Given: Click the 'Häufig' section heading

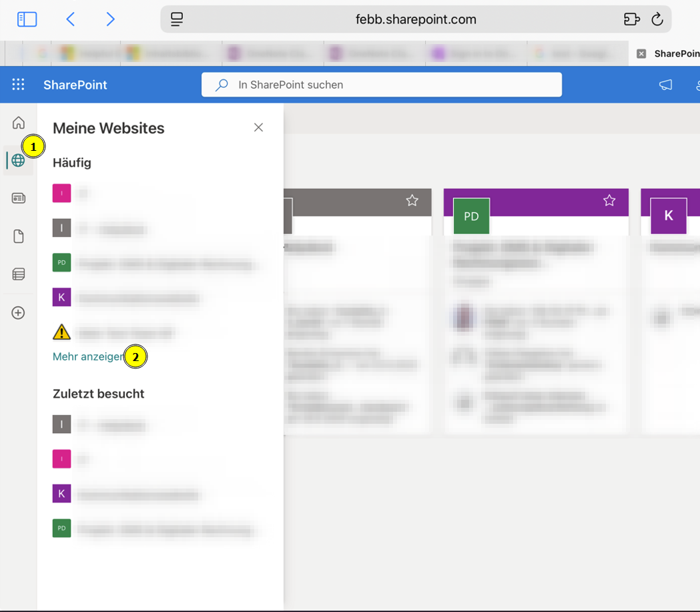Looking at the screenshot, I should [x=72, y=162].
